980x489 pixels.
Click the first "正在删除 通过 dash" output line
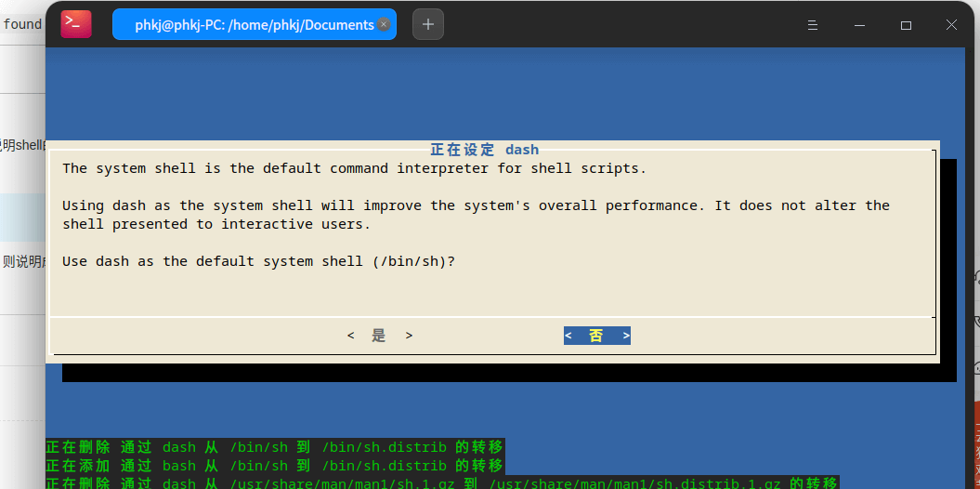[x=274, y=447]
